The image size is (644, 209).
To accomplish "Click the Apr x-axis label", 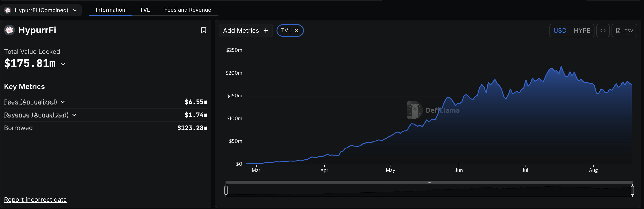I will 324,170.
